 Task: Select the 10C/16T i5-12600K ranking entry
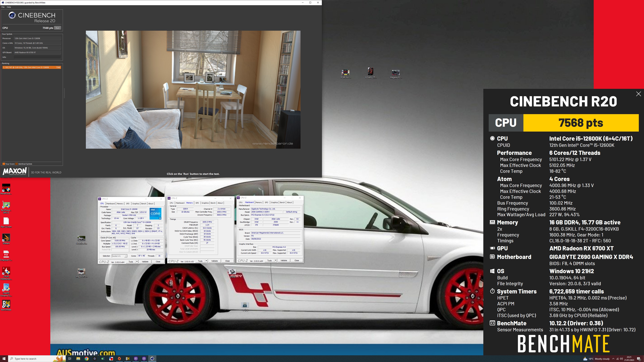pos(32,67)
